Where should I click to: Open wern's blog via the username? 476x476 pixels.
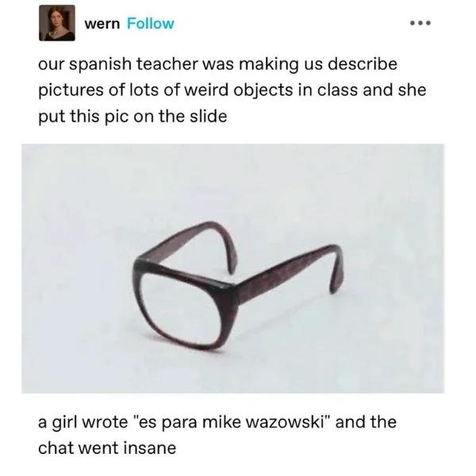click(x=102, y=25)
